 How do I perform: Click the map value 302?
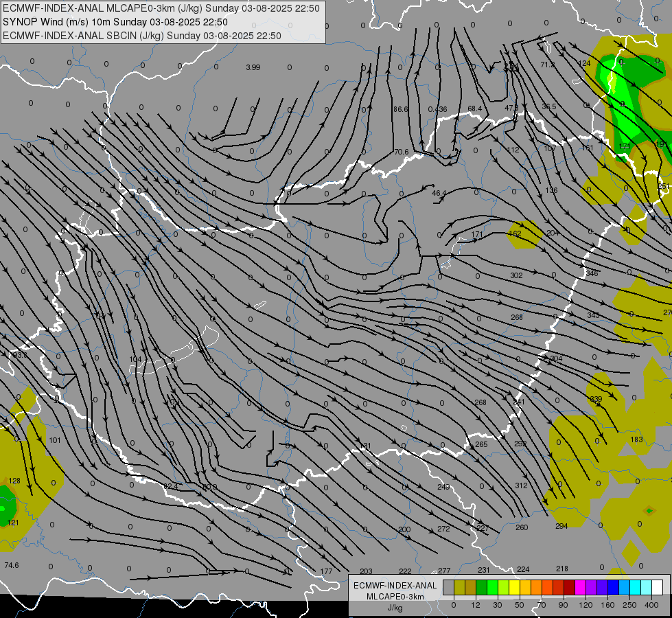coord(516,275)
